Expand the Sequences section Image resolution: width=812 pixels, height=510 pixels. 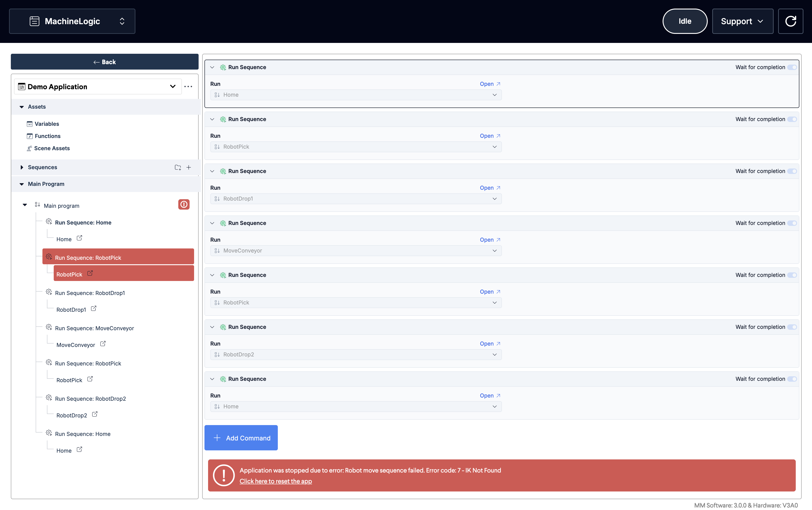[22, 167]
